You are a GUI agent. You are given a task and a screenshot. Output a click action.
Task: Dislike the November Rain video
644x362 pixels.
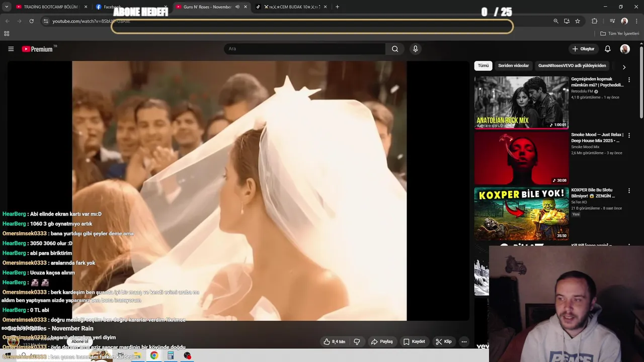[357, 341]
